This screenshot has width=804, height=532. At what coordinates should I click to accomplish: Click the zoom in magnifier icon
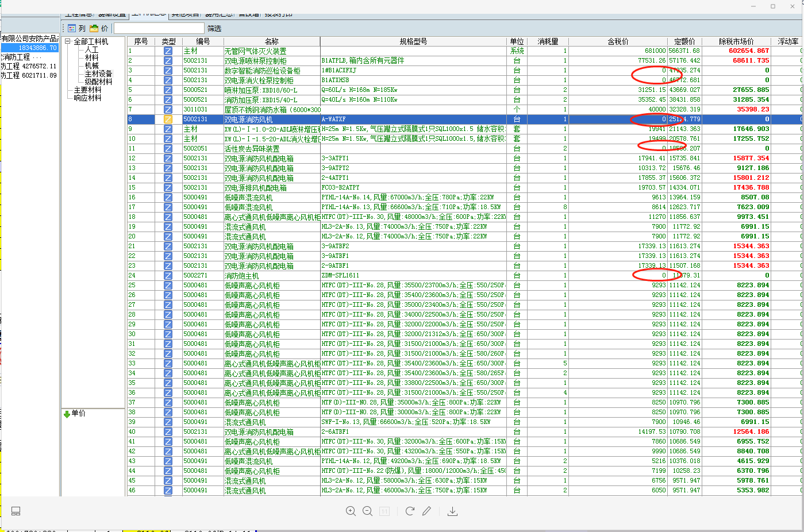coord(351,511)
